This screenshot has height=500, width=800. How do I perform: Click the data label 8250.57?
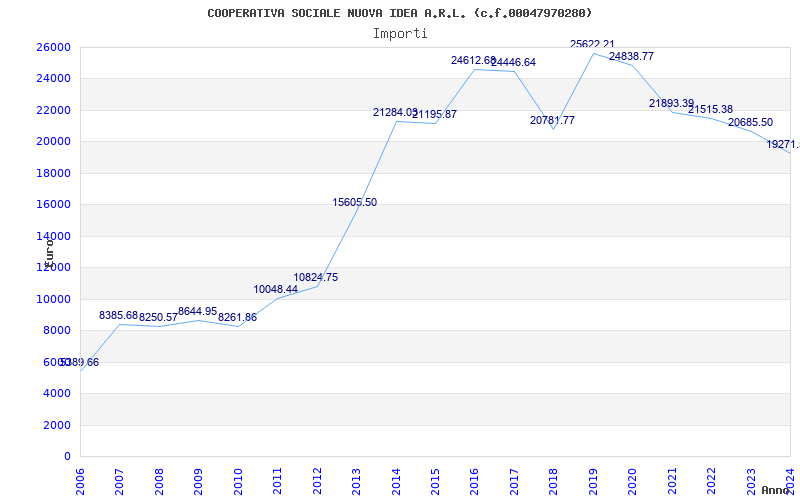(x=158, y=317)
